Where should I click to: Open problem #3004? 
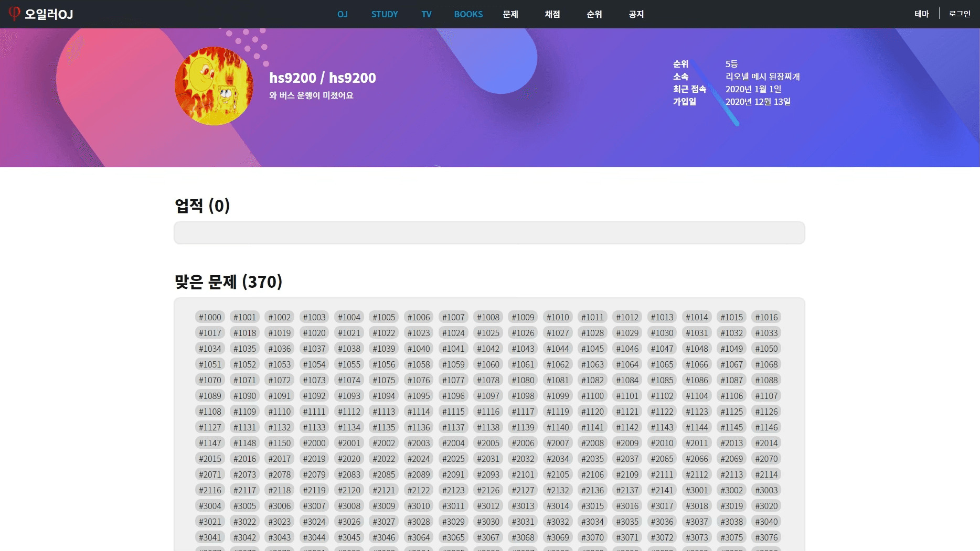coord(210,506)
